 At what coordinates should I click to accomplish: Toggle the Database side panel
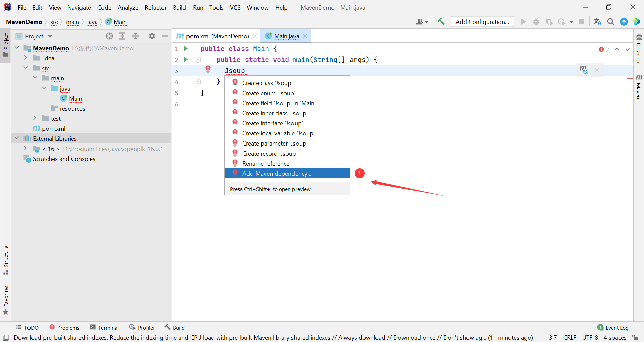point(639,49)
